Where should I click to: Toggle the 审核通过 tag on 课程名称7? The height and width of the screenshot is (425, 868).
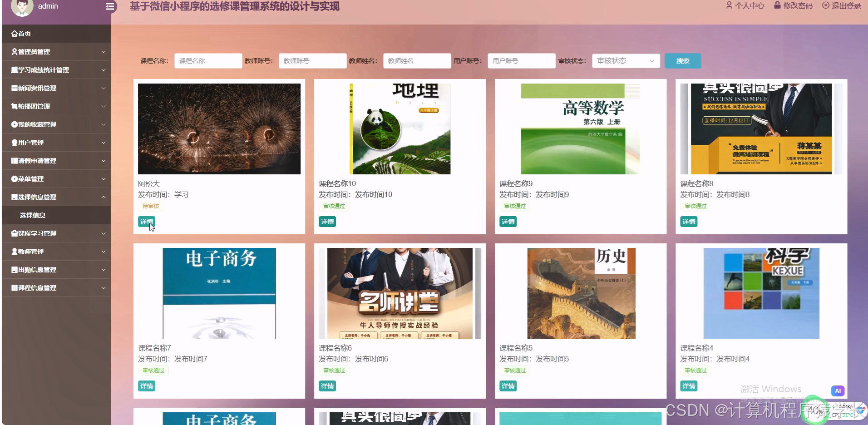tap(153, 370)
